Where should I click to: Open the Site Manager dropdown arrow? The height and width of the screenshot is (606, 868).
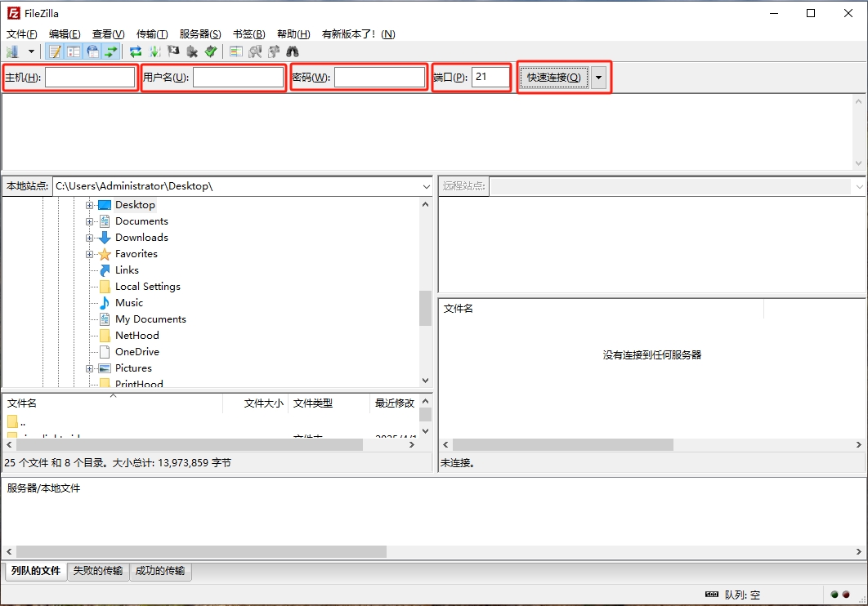(x=32, y=52)
